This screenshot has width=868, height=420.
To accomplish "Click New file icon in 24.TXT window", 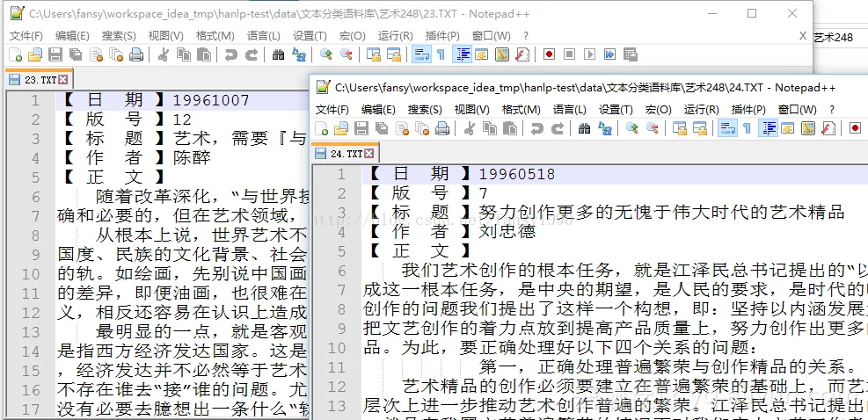I will coord(322,129).
